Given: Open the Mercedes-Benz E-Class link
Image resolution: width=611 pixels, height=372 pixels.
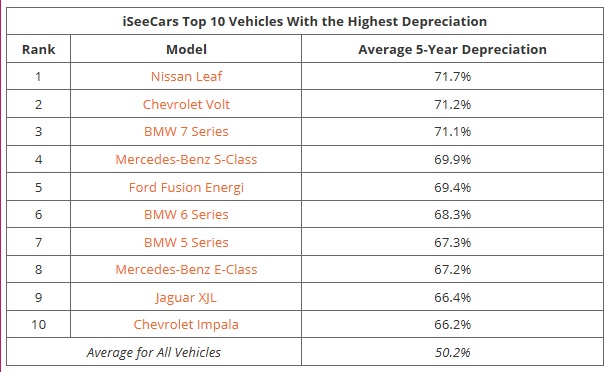Looking at the screenshot, I should pyautogui.click(x=186, y=270).
